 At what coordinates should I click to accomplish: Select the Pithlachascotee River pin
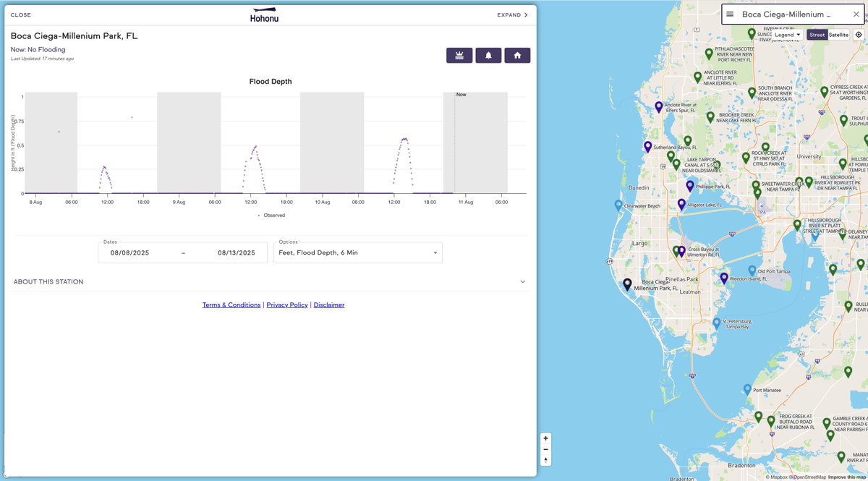tap(709, 54)
